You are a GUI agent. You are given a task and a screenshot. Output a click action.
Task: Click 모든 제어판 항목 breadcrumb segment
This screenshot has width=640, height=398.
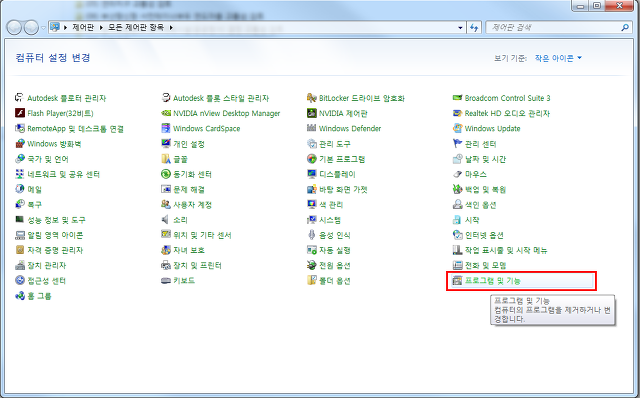[x=136, y=27]
